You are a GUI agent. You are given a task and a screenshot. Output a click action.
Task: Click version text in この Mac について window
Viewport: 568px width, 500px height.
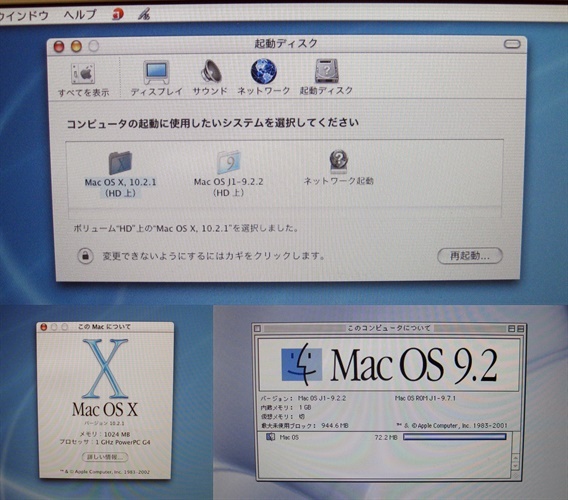coord(104,423)
